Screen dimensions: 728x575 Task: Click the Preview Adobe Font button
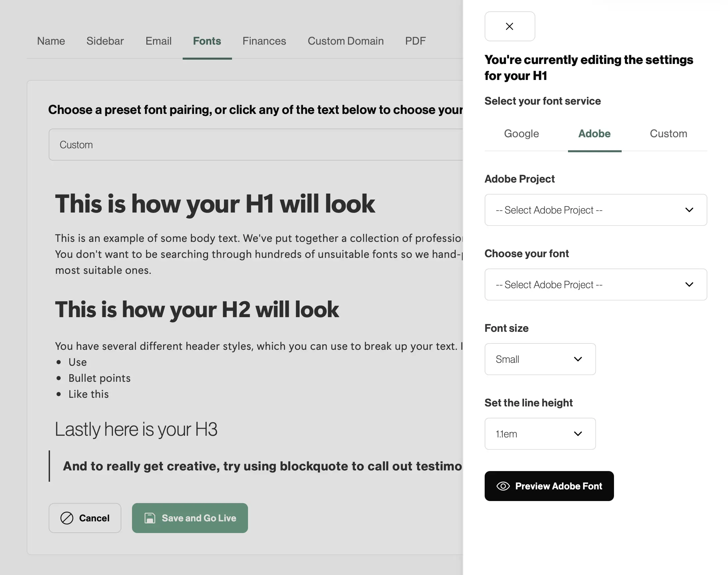pyautogui.click(x=549, y=486)
